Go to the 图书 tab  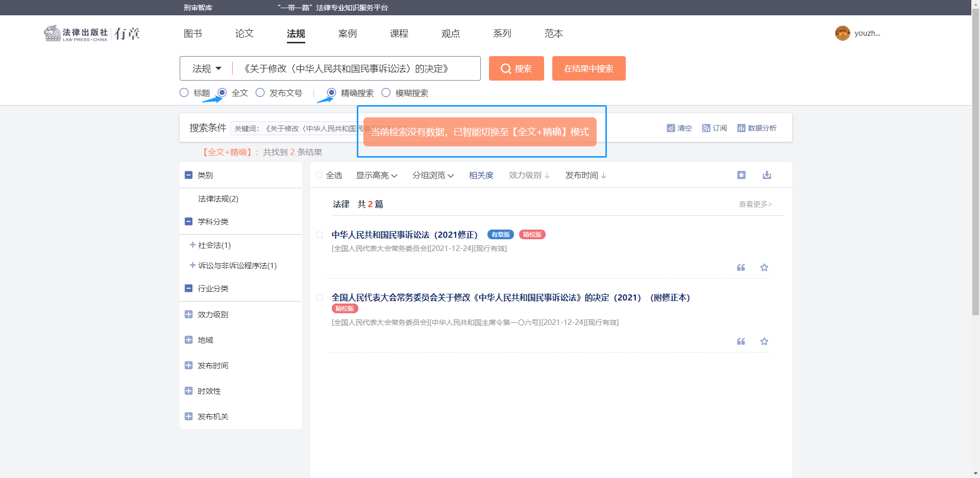[193, 34]
